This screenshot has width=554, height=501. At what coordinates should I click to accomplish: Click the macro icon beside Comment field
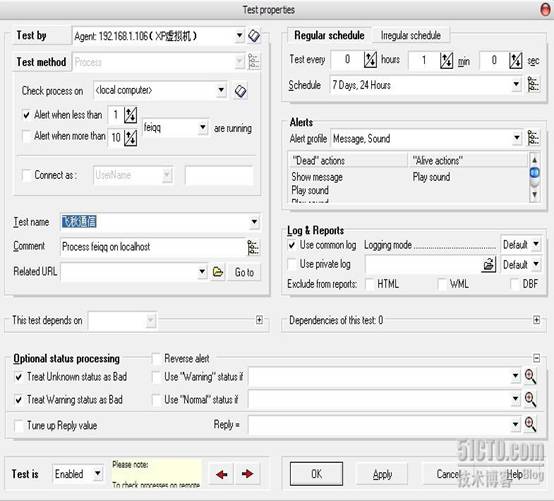(x=253, y=247)
